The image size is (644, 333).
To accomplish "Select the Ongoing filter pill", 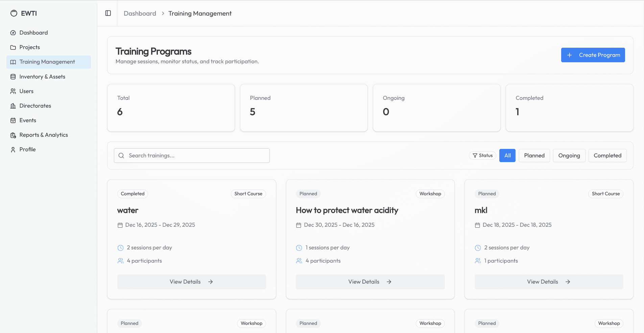I will (569, 155).
